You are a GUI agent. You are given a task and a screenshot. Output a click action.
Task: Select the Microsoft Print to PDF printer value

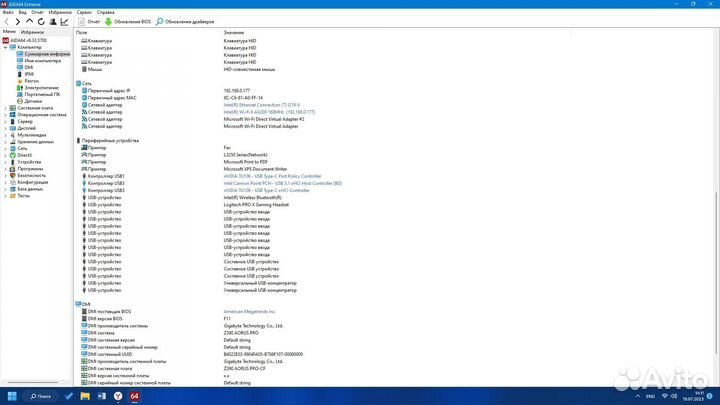tap(245, 162)
